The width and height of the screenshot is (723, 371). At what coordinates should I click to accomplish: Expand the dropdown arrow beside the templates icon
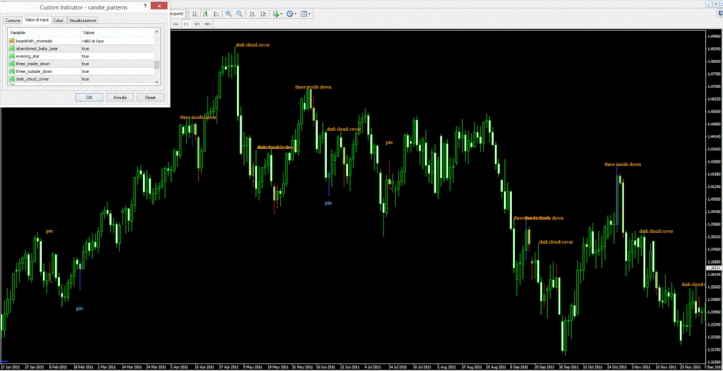point(309,14)
